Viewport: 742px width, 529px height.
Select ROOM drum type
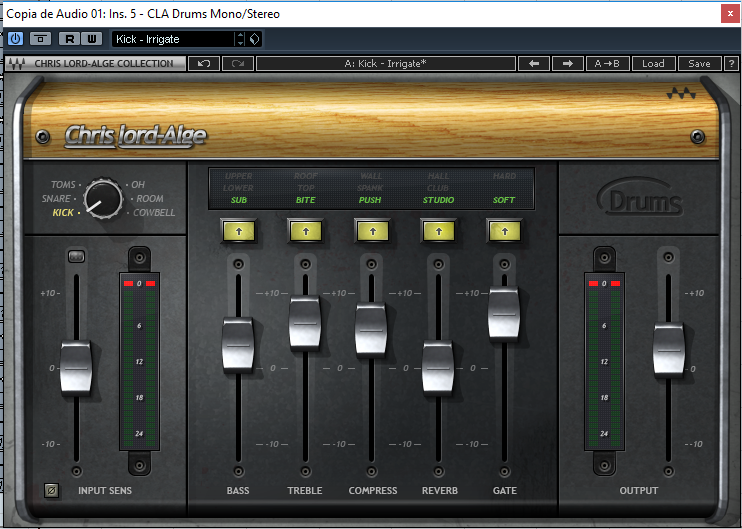[x=150, y=199]
